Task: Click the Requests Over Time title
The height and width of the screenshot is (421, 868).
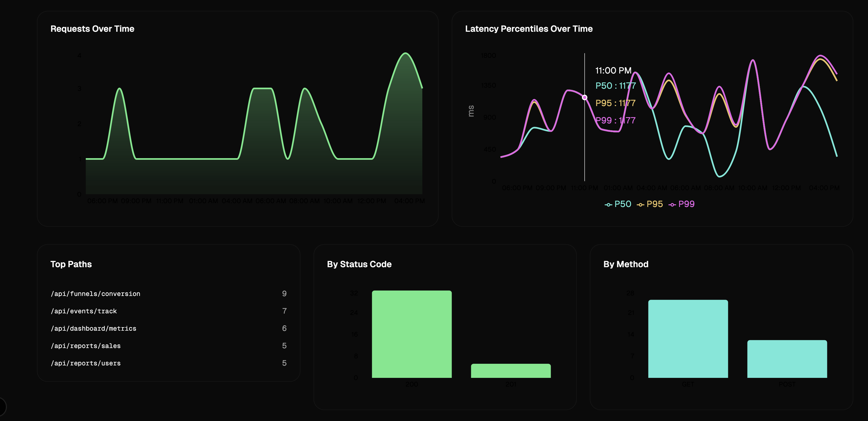Action: point(92,29)
